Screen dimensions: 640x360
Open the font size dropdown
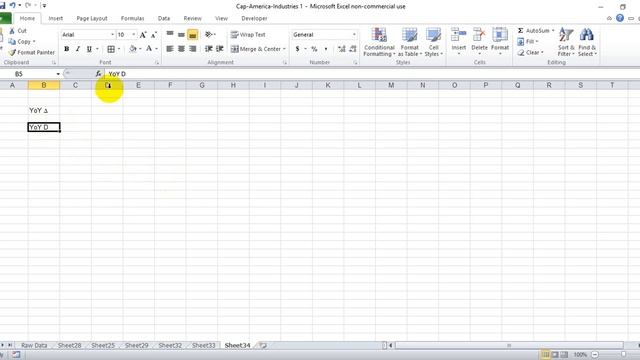pyautogui.click(x=134, y=35)
